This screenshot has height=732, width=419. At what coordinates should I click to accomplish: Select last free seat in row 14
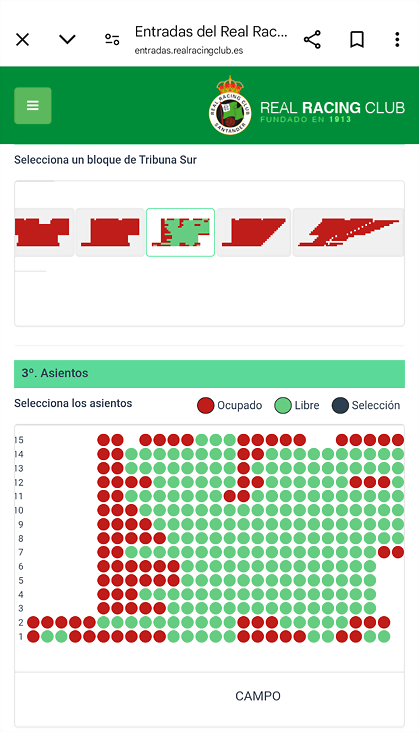[x=398, y=454]
